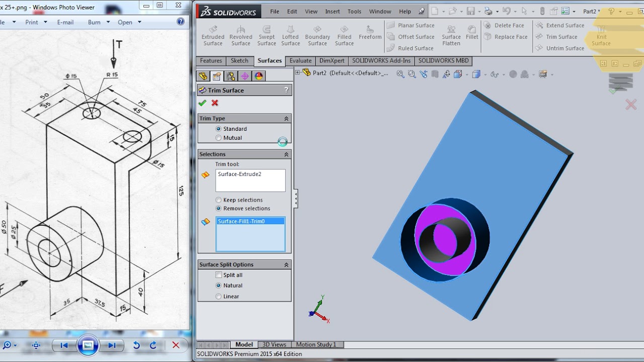Image resolution: width=644 pixels, height=362 pixels.
Task: Click the New document icon
Action: tap(434, 11)
